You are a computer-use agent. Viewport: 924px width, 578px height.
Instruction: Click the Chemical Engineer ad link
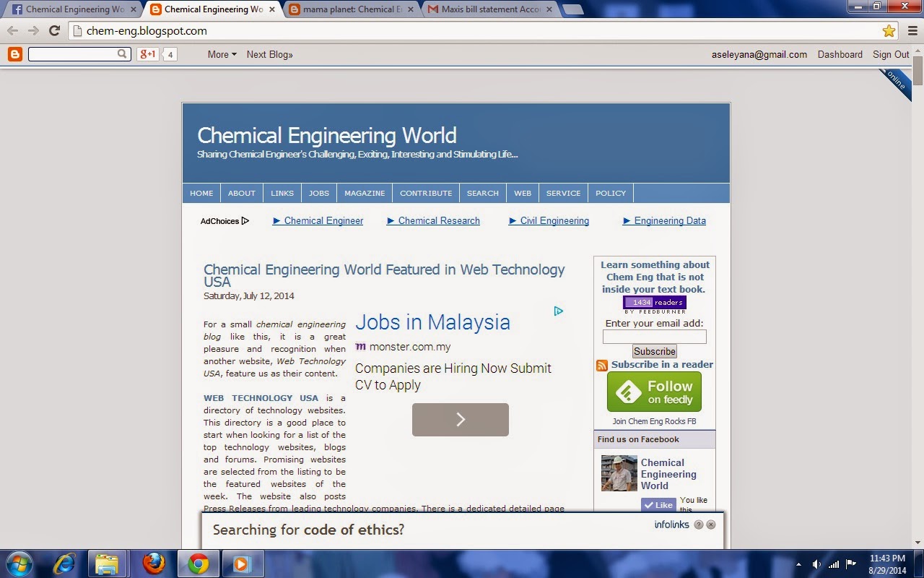click(318, 221)
